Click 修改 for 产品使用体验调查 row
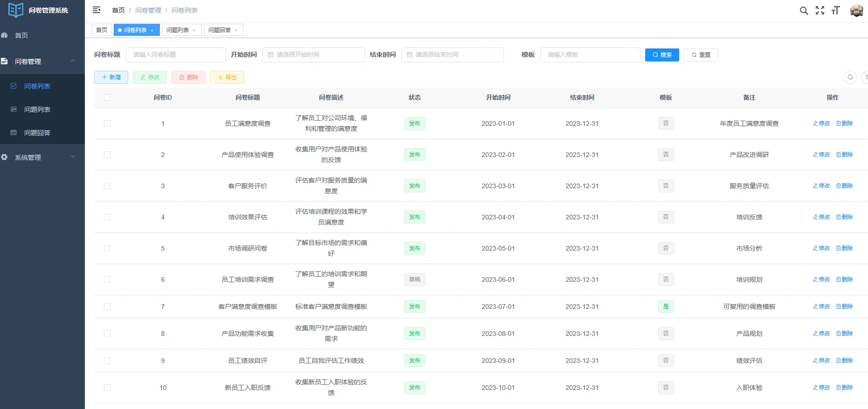Viewport: 868px width, 409px height. (x=821, y=155)
